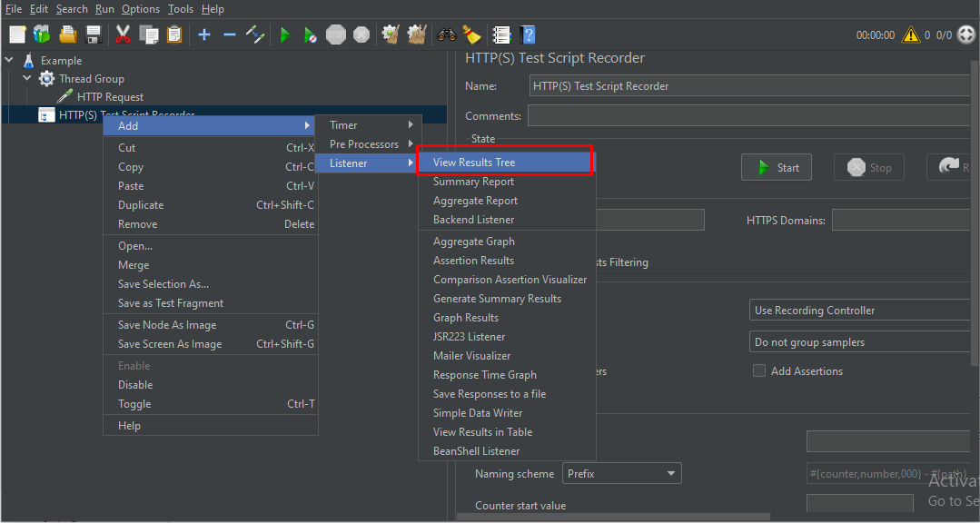Open the Naming scheme Prefix dropdown
Viewport: 980px width, 523px height.
pos(621,474)
